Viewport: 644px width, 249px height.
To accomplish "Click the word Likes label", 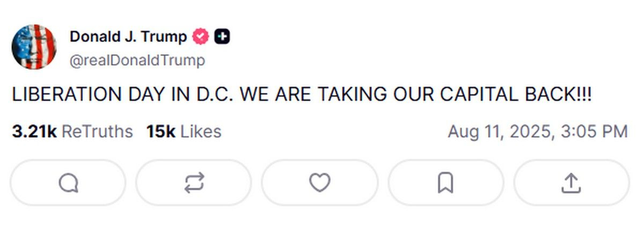I will (x=201, y=131).
